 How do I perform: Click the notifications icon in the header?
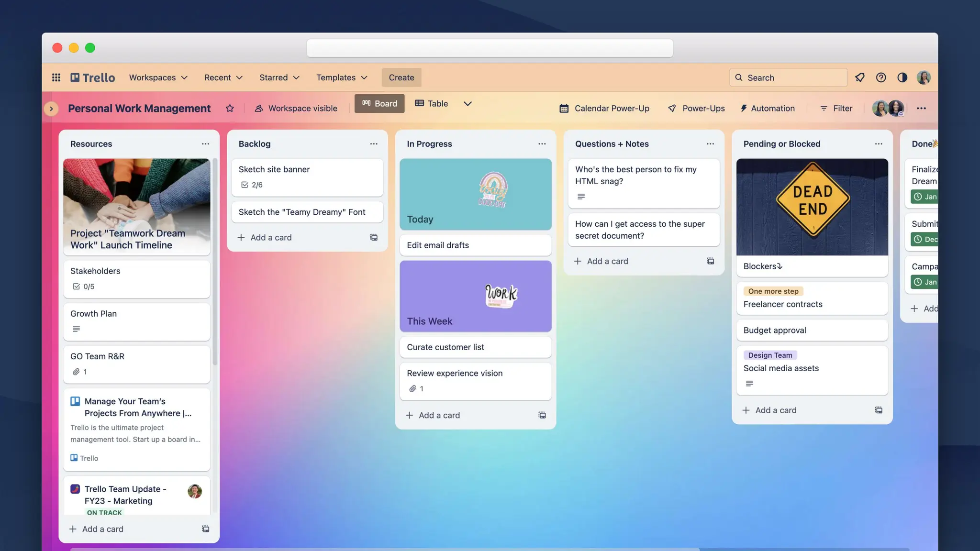click(860, 77)
